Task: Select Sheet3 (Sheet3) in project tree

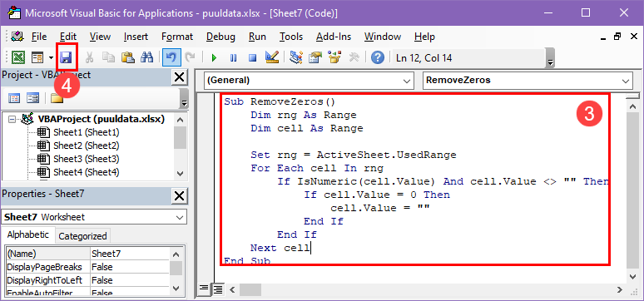Action: point(86,159)
